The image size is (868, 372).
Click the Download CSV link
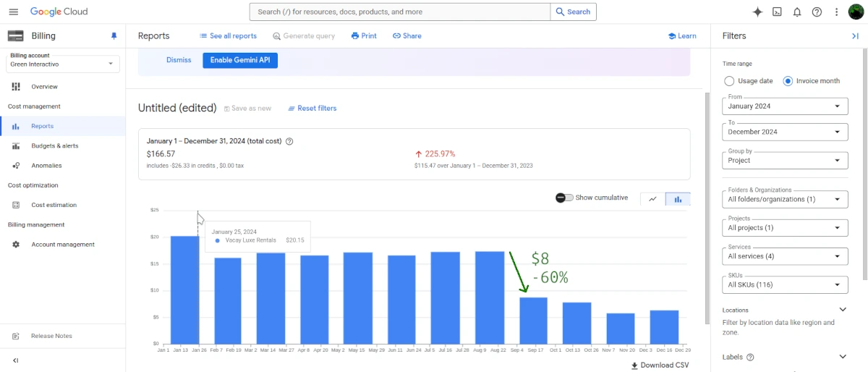coord(660,365)
